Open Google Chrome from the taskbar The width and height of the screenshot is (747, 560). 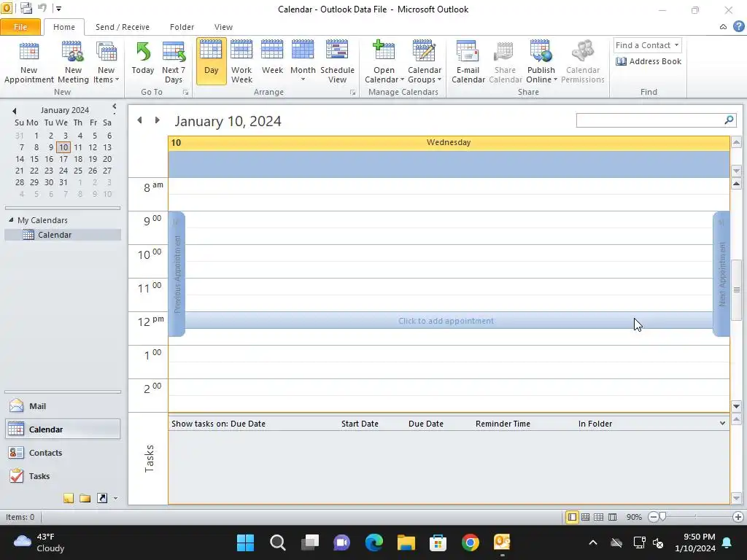pyautogui.click(x=471, y=542)
